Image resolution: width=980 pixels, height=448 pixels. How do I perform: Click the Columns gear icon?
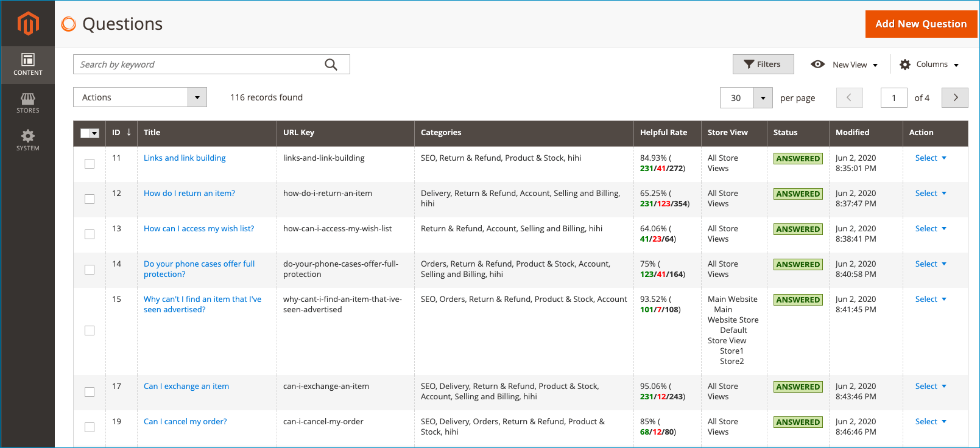[x=905, y=65]
